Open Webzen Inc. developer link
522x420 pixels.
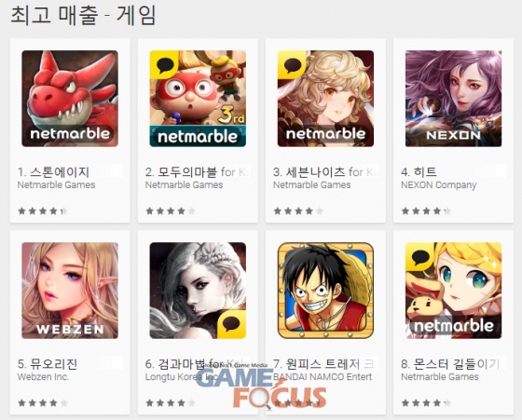click(43, 377)
